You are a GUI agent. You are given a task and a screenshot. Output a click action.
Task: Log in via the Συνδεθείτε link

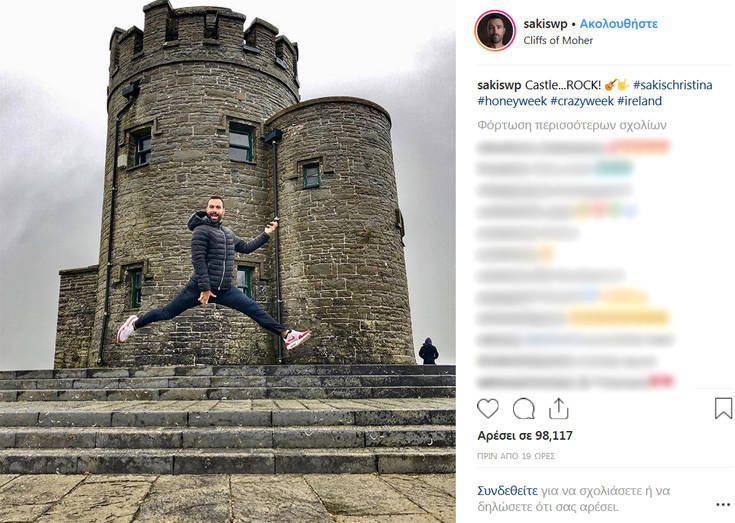(x=507, y=491)
